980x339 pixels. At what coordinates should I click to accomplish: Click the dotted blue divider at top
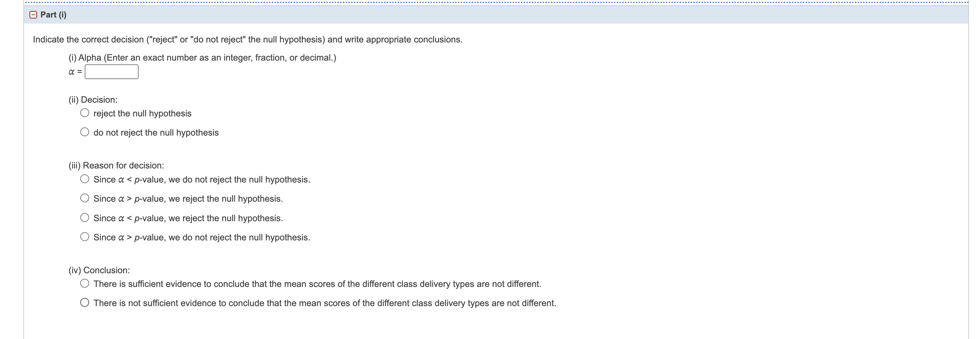(490, 3)
